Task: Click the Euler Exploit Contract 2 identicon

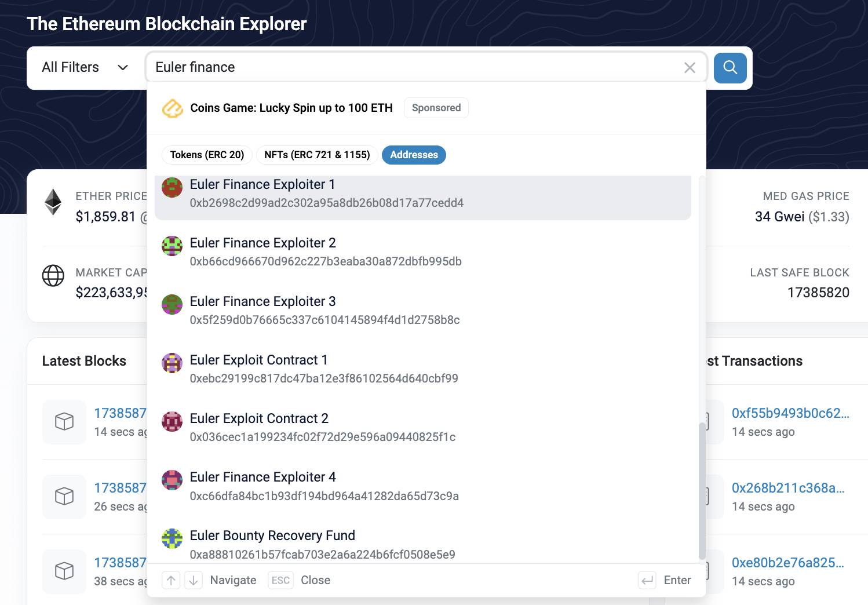Action: pos(172,421)
